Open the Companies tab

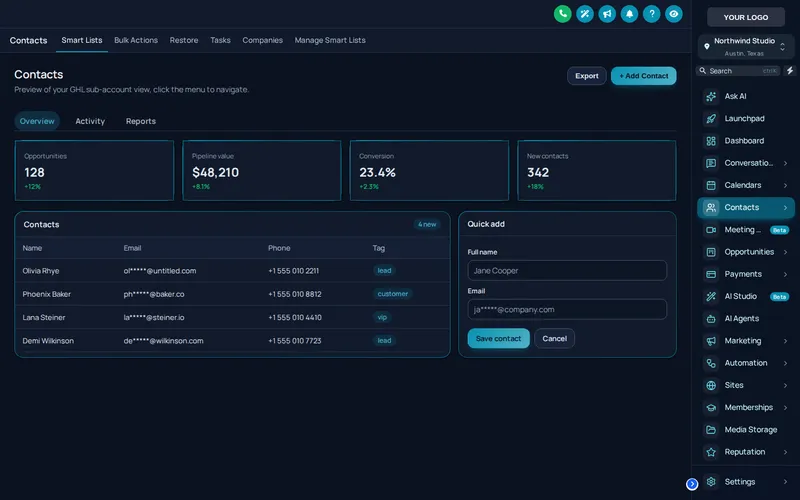click(262, 40)
